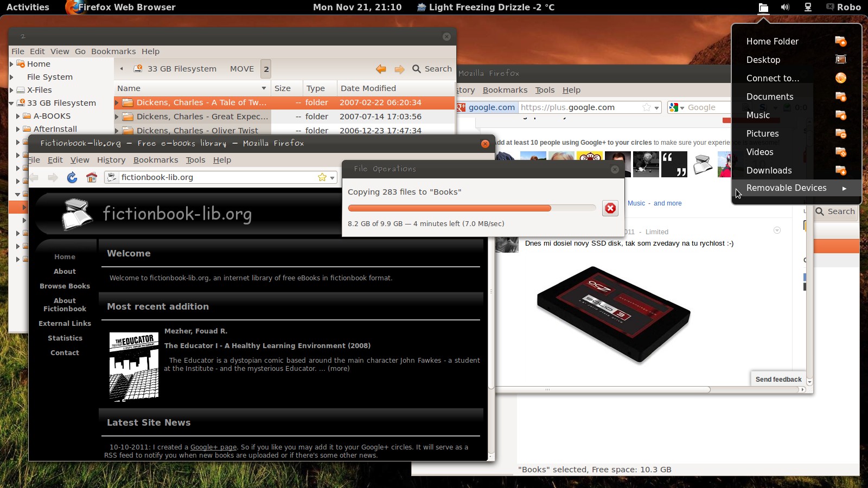Viewport: 868px width, 488px height.
Task: Collapse the 33 GB Filesystem tree node
Action: click(11, 103)
